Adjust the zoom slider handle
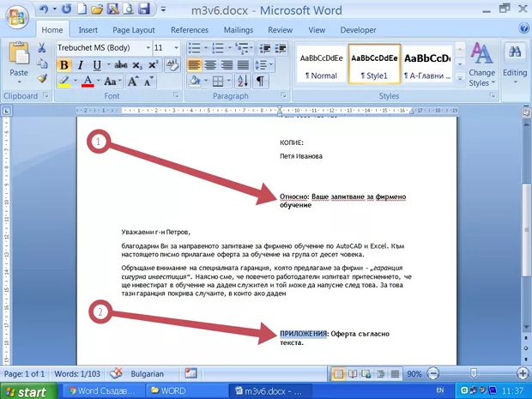The image size is (532, 399). point(474,374)
